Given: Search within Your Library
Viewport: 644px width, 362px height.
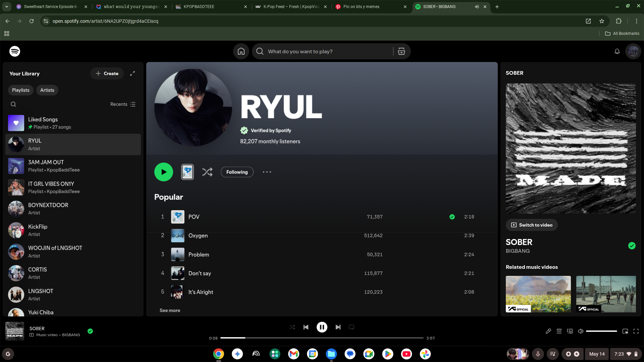Looking at the screenshot, I should click(13, 104).
